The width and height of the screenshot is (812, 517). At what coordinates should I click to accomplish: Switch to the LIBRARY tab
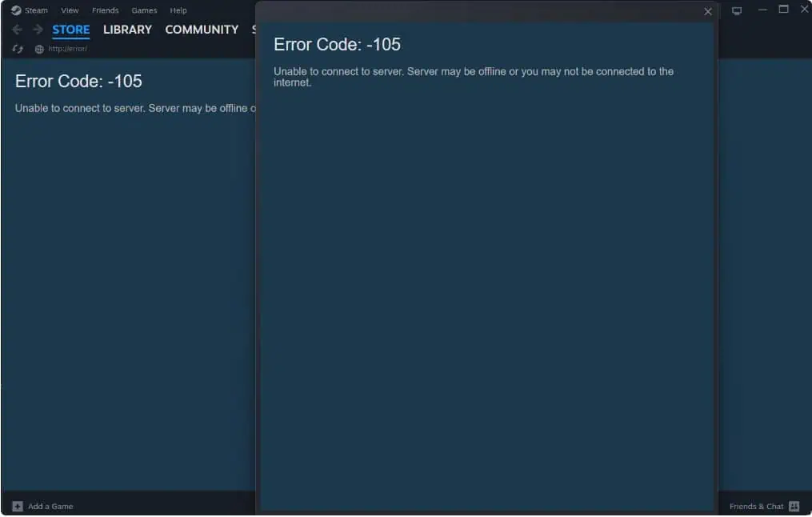click(x=127, y=30)
